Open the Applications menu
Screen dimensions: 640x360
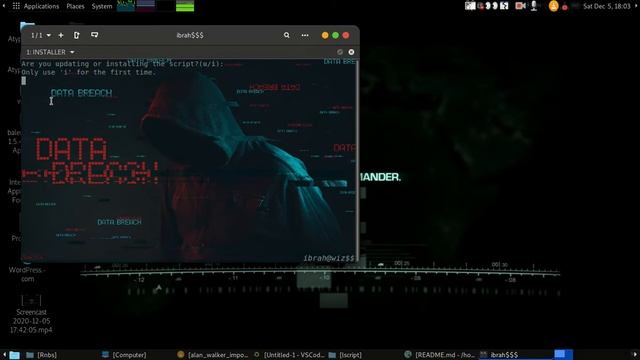[41, 6]
